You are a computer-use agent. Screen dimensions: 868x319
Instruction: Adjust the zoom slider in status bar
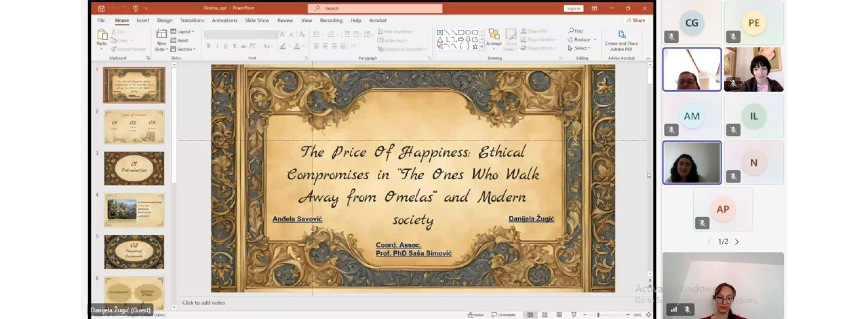(598, 315)
